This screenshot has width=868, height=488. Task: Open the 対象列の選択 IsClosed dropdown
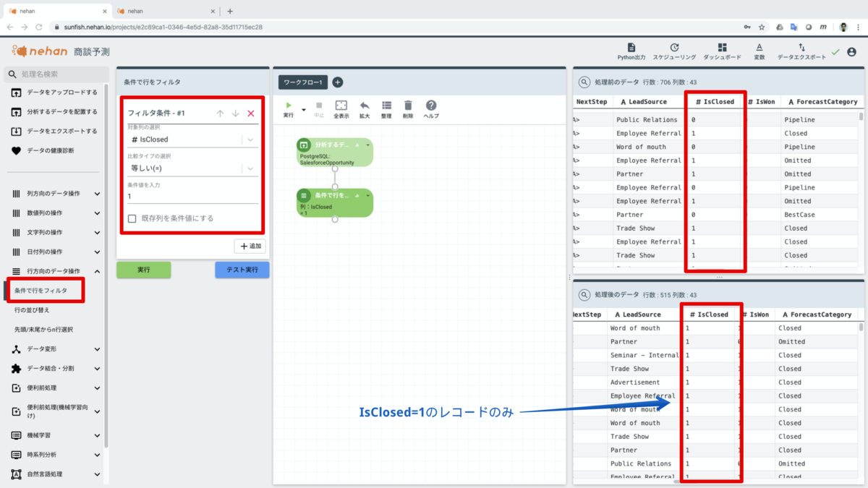pos(192,139)
